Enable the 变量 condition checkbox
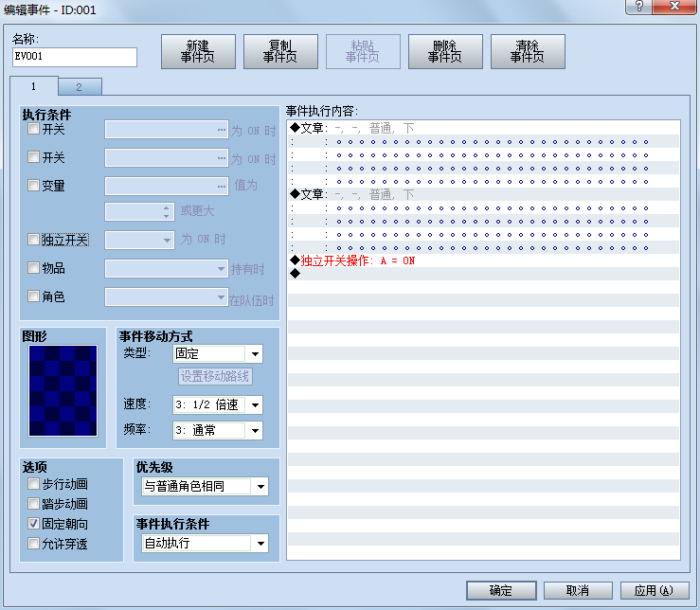The width and height of the screenshot is (700, 610). (33, 186)
